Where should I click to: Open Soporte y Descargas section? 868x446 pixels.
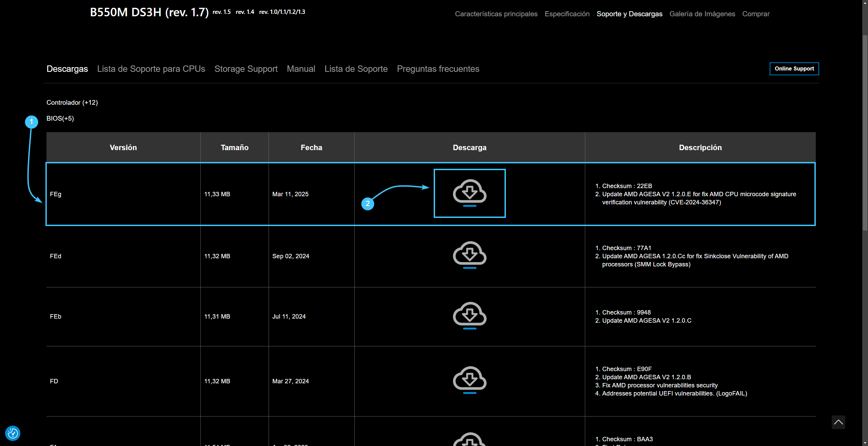(629, 14)
